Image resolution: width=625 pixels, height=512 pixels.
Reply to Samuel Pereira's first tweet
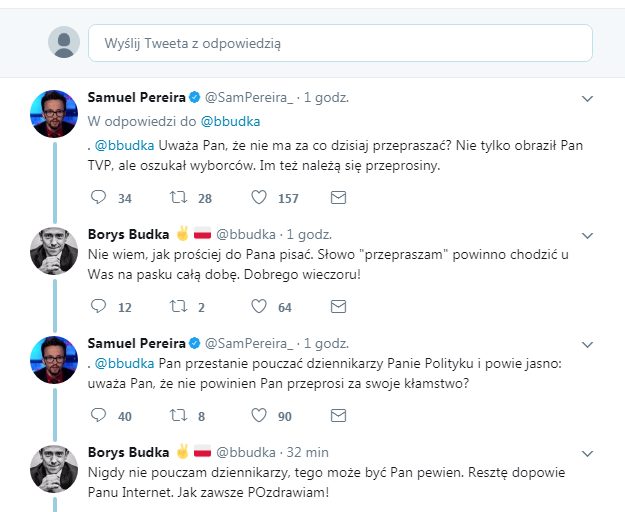coord(97,198)
